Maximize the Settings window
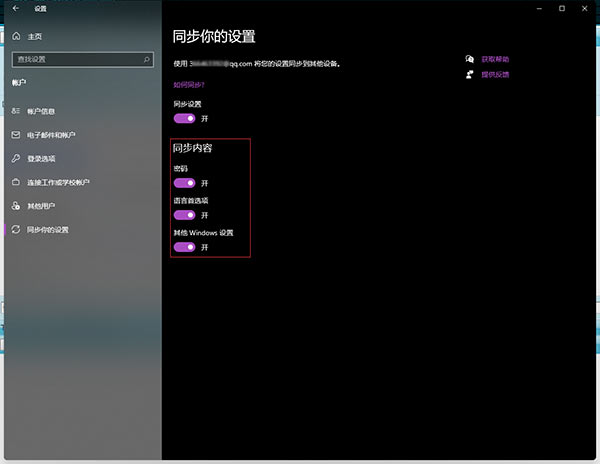Screen dimensions: 600x464 [562, 8]
